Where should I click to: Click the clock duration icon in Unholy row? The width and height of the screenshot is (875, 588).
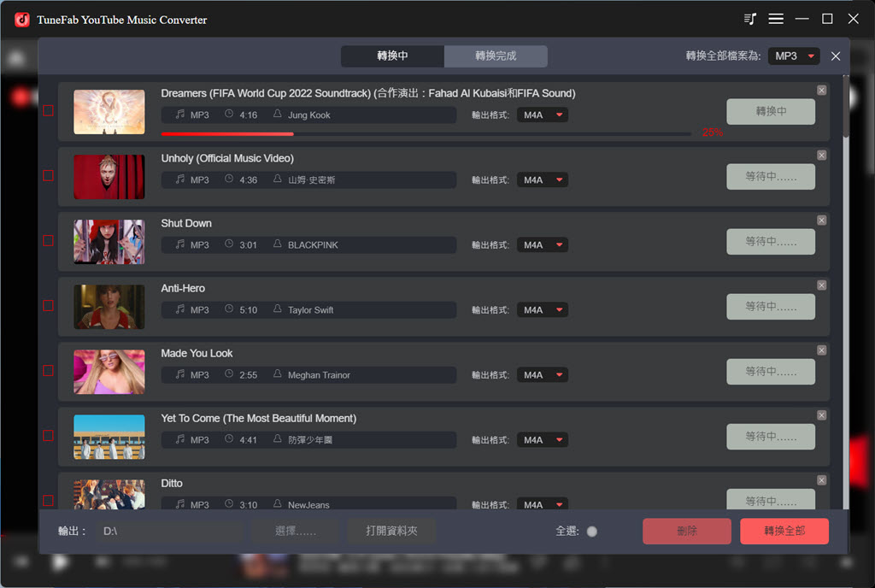click(x=229, y=179)
